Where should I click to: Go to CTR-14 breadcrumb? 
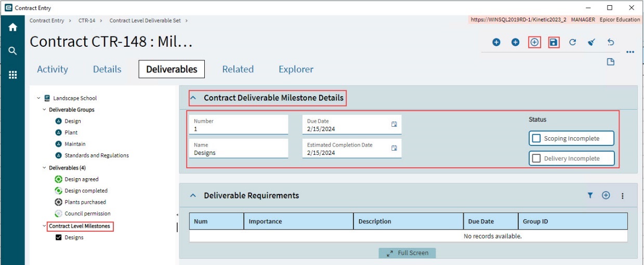pos(87,20)
